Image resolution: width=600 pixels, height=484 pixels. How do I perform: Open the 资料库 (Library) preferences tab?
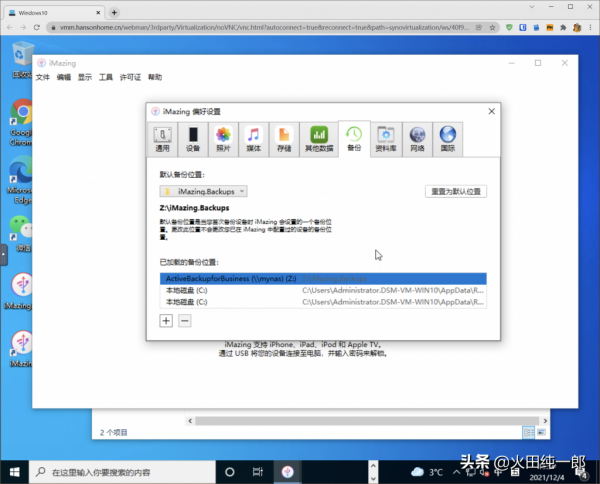pos(386,139)
